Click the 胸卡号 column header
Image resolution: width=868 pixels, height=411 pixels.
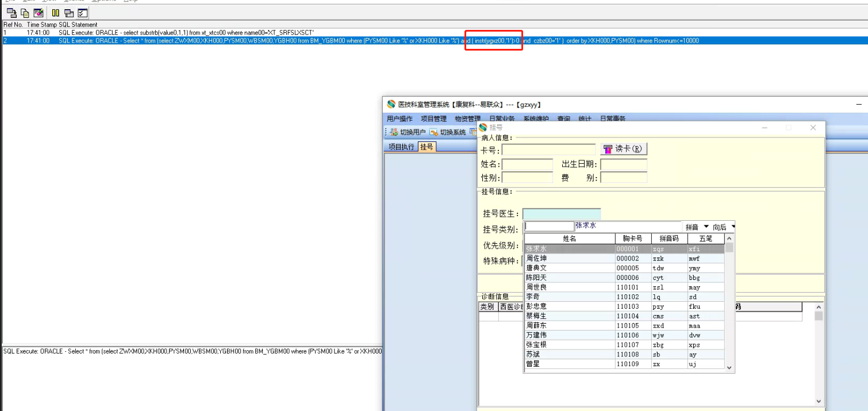[633, 239]
